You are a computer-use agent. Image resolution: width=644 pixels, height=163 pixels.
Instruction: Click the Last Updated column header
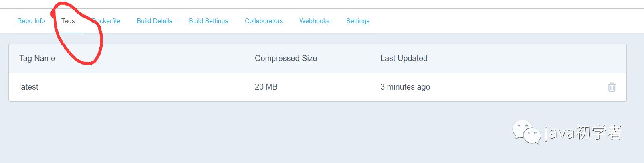coord(404,58)
